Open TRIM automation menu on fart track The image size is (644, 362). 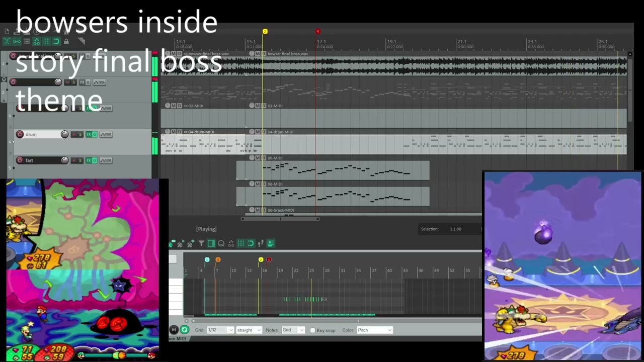point(106,160)
